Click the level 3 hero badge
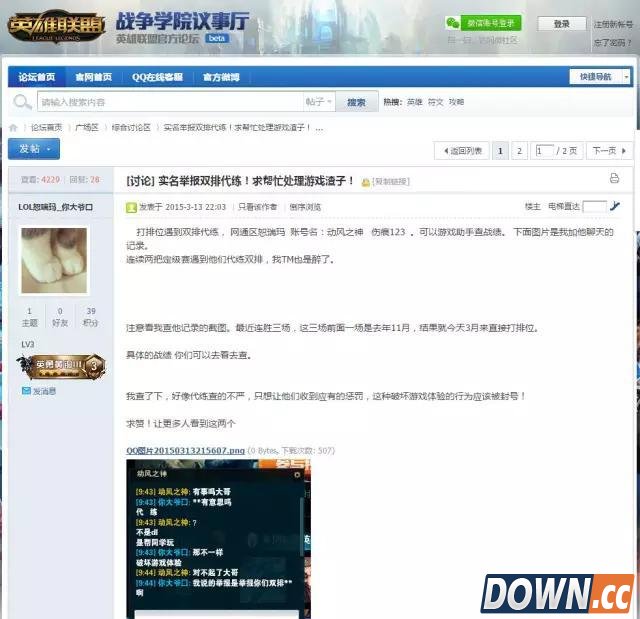This screenshot has width=640, height=619. 61,366
